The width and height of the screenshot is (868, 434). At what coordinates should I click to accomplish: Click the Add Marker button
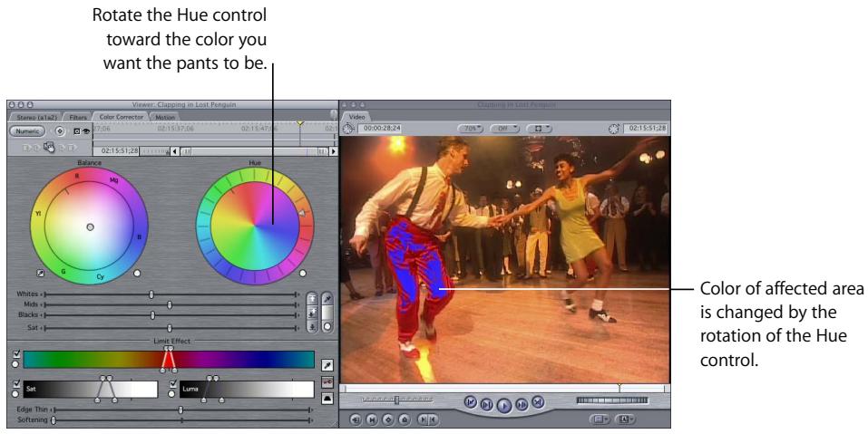coord(405,420)
